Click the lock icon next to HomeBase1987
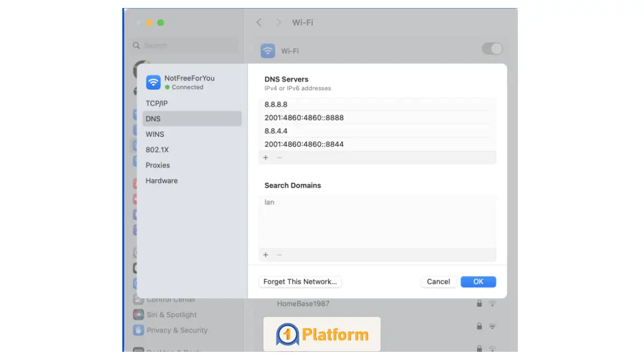Screen dimensions: 644x362 coord(479,303)
